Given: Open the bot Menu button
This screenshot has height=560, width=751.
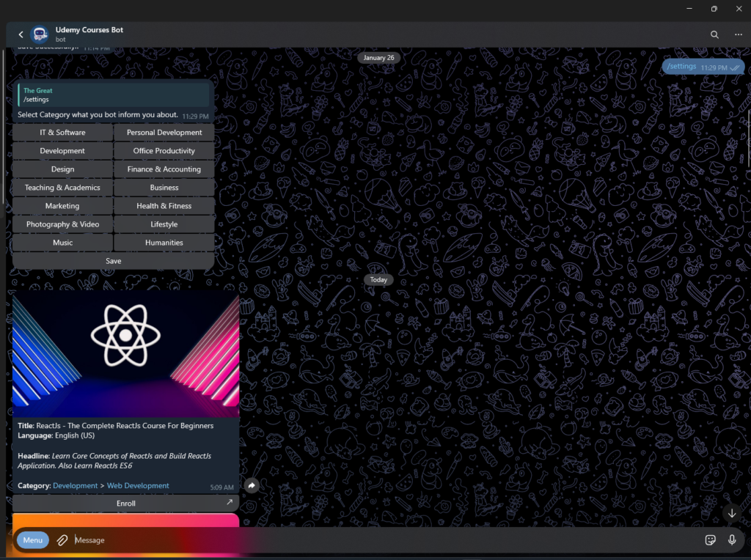Looking at the screenshot, I should tap(32, 540).
